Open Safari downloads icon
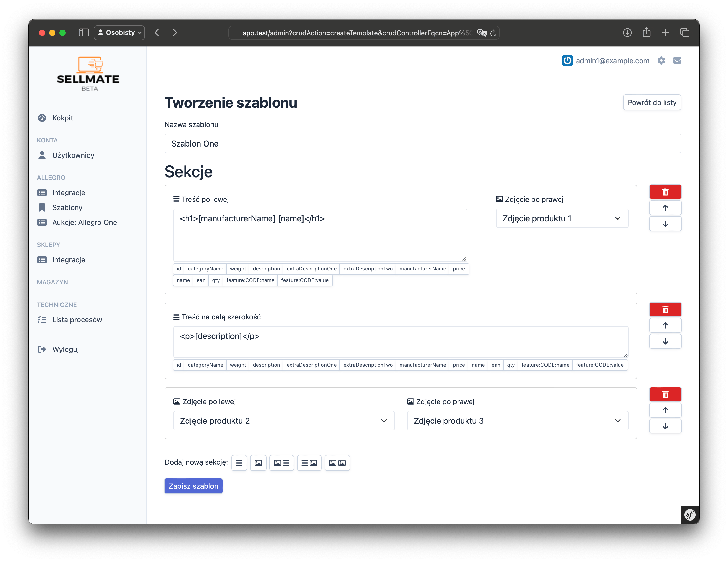Screen dimensions: 728x562 point(627,33)
